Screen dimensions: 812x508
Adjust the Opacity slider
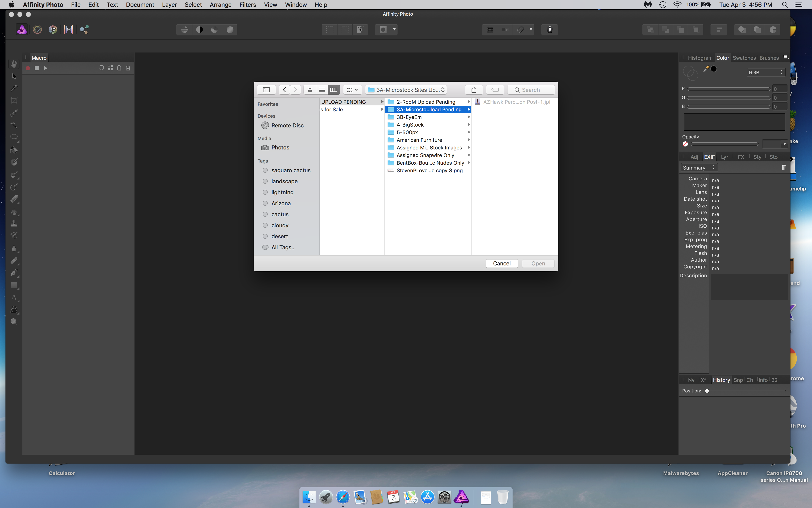click(x=724, y=144)
